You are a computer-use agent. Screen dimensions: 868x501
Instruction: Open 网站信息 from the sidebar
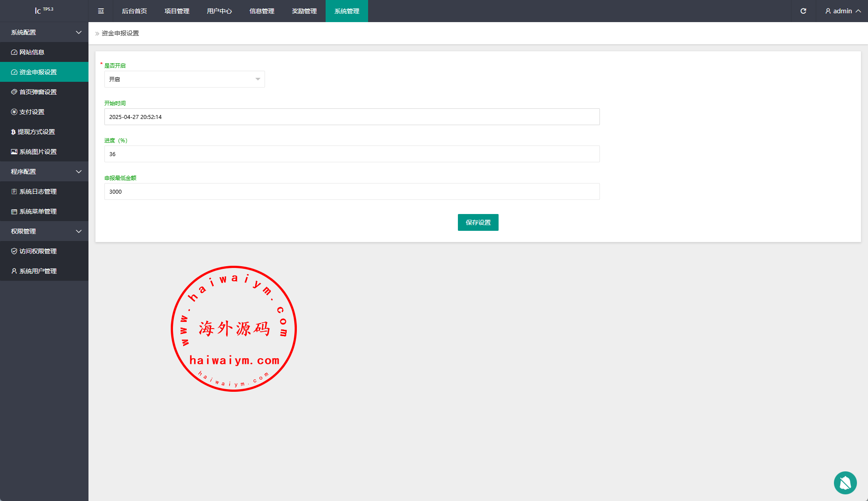32,52
